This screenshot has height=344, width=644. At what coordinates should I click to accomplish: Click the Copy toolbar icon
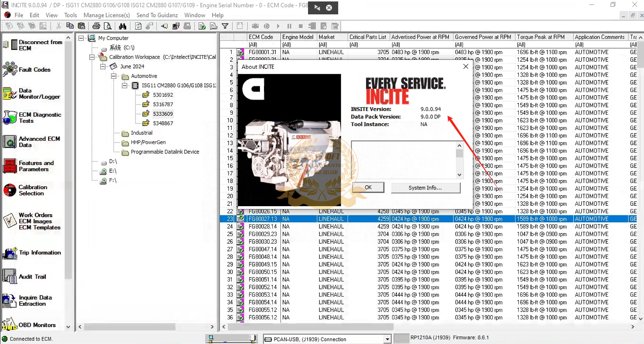[x=70, y=26]
